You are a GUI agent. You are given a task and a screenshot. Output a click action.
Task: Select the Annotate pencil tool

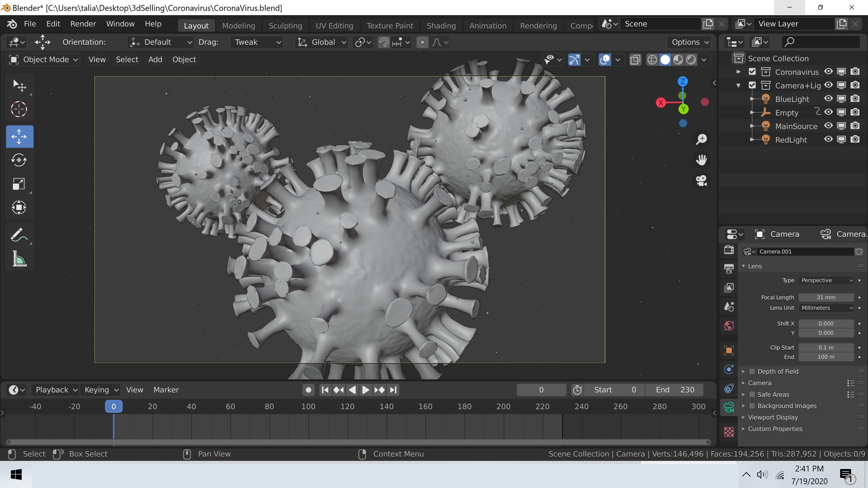(19, 235)
